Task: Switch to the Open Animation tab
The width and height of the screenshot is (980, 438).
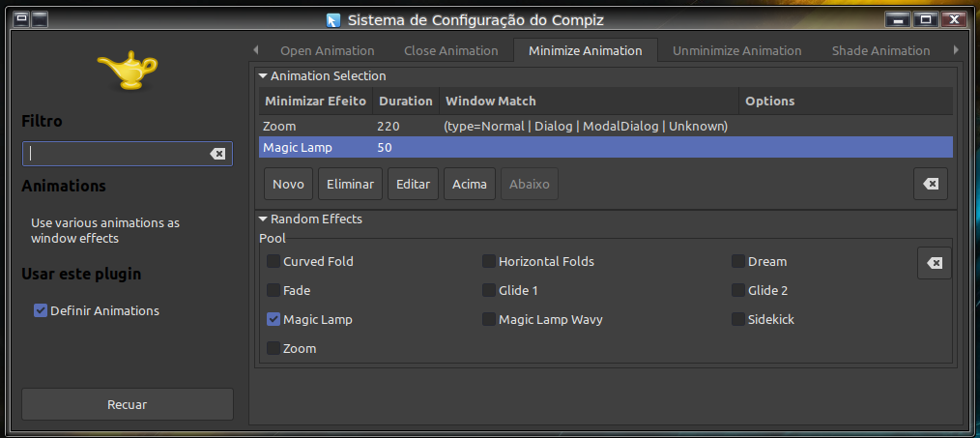Action: (x=328, y=50)
